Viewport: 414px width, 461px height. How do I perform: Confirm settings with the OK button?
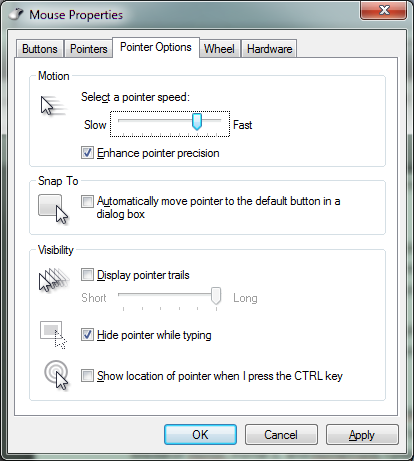200,435
